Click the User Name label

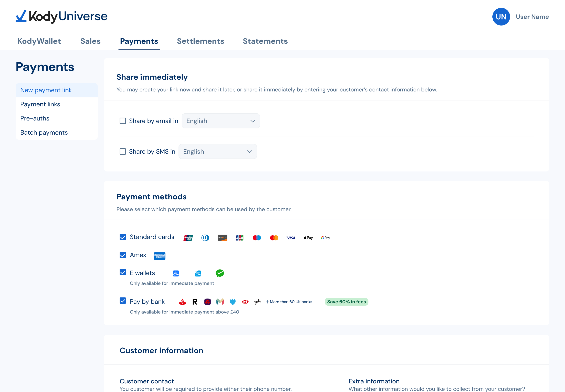[x=532, y=17]
